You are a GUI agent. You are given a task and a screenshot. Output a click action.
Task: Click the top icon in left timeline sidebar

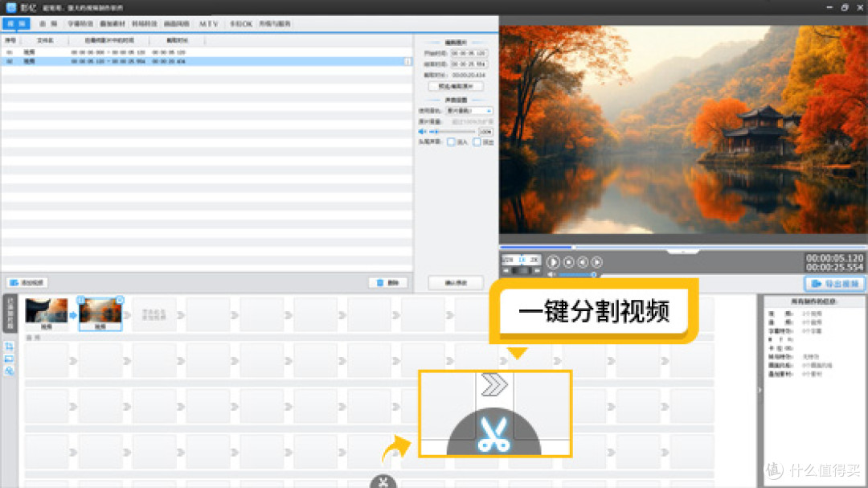click(10, 347)
